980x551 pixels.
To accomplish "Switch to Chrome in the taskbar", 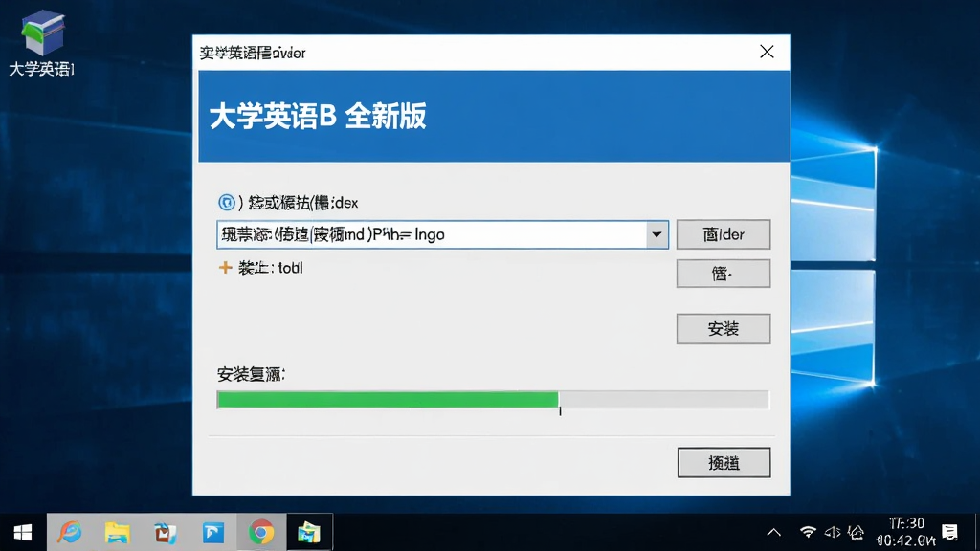I will point(261,532).
